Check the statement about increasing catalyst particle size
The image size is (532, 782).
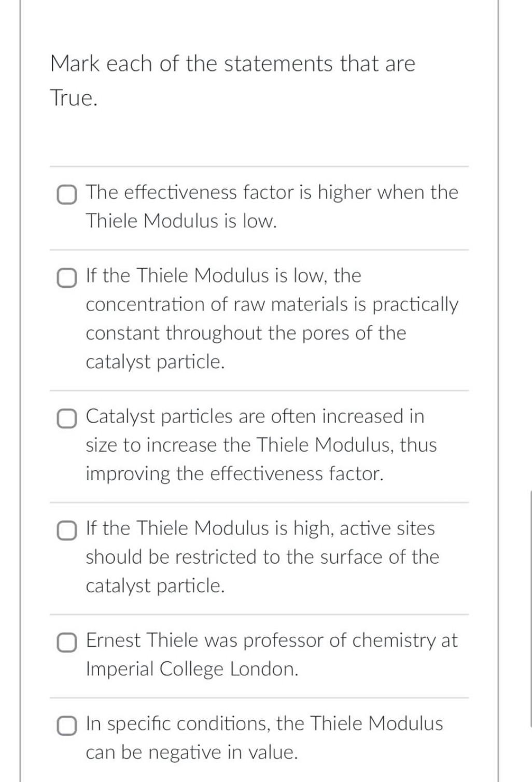(x=67, y=418)
